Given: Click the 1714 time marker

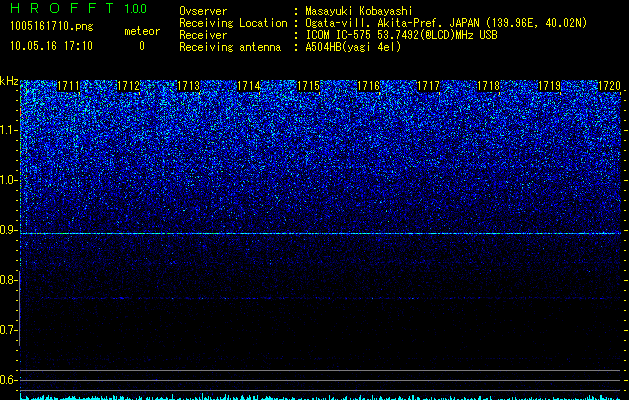Looking at the screenshot, I should coord(249,86).
